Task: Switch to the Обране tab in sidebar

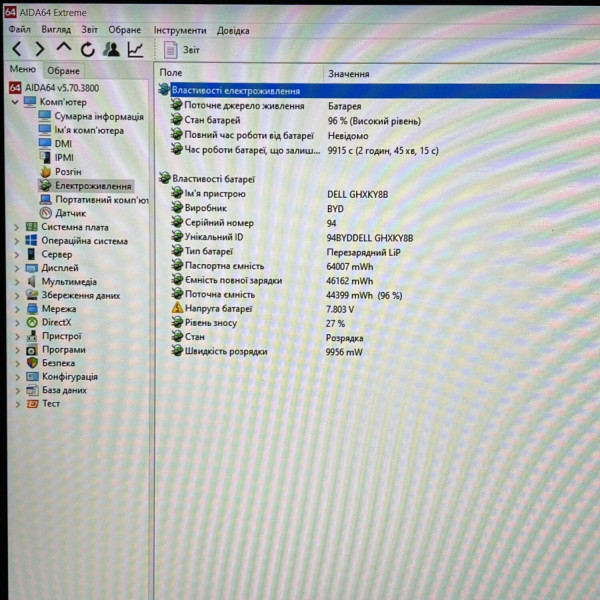Action: coord(64,71)
